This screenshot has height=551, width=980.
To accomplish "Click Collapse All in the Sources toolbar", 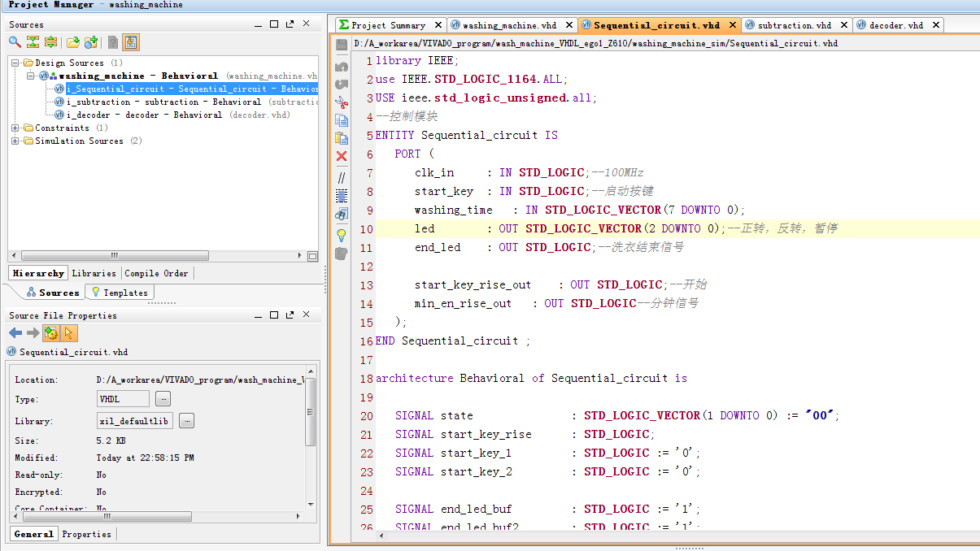I will (x=33, y=42).
